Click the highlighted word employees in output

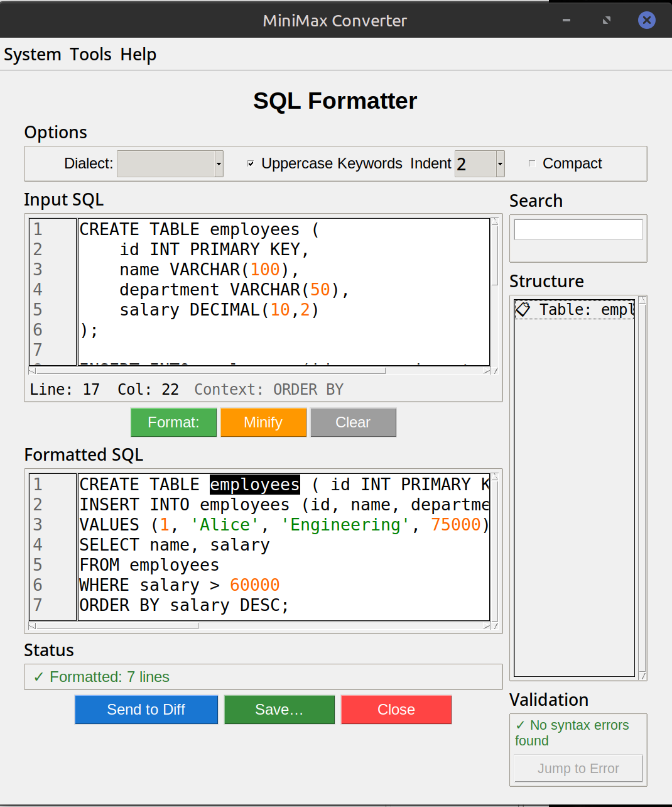[255, 485]
